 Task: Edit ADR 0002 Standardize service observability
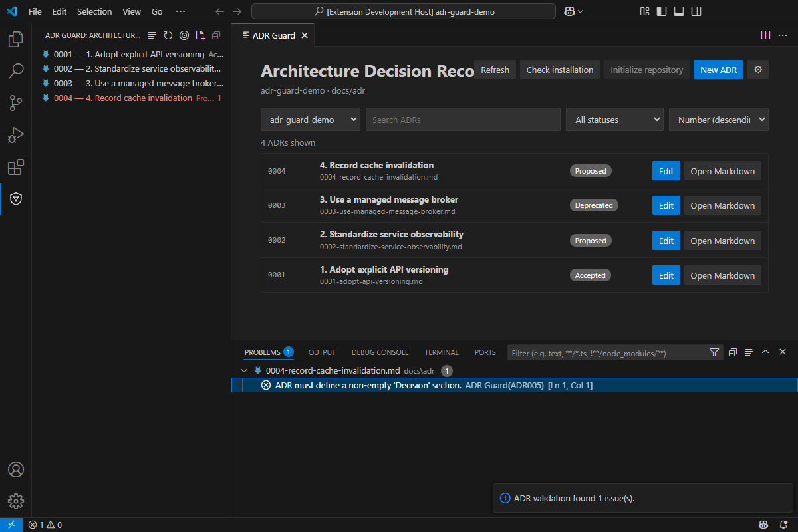(x=666, y=241)
